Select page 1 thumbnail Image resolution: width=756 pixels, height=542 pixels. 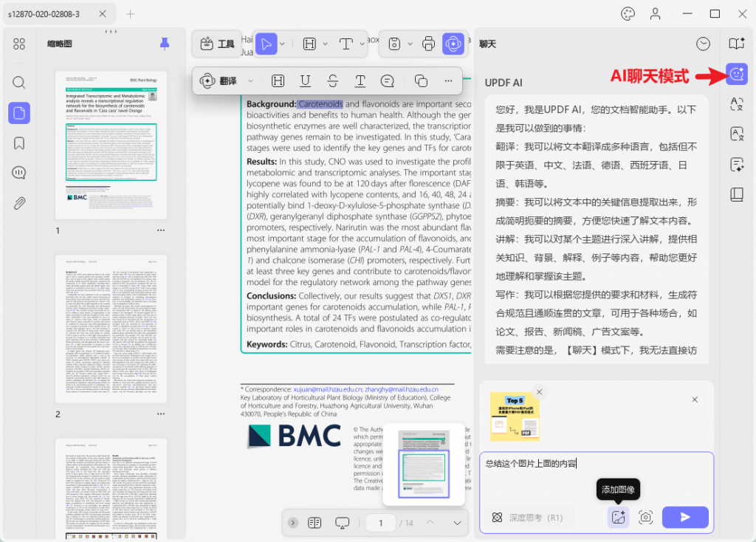(111, 145)
